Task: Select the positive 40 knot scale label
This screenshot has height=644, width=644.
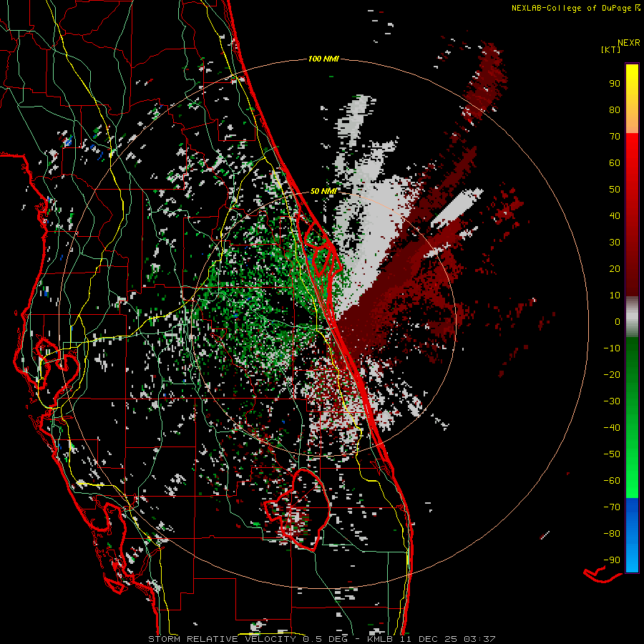Action: 615,216
